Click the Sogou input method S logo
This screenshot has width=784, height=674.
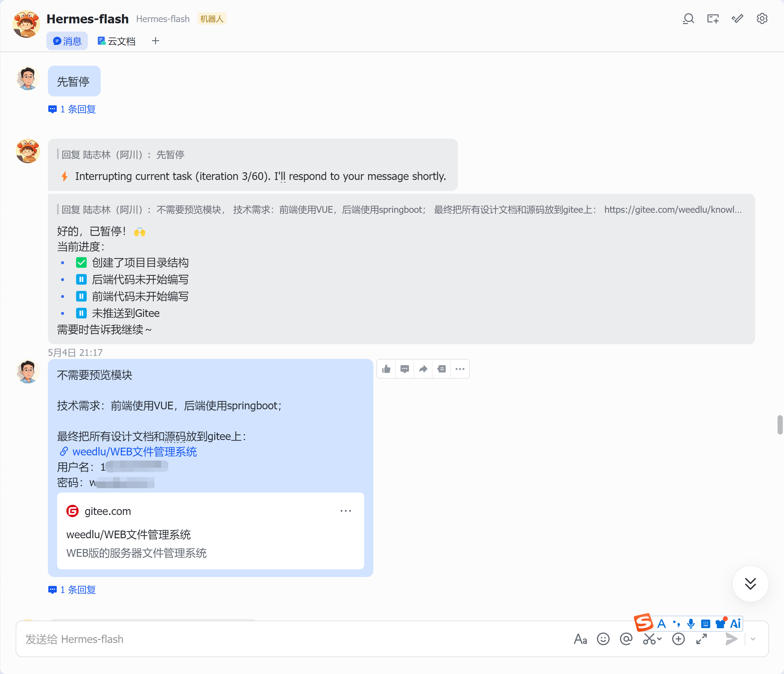[644, 623]
